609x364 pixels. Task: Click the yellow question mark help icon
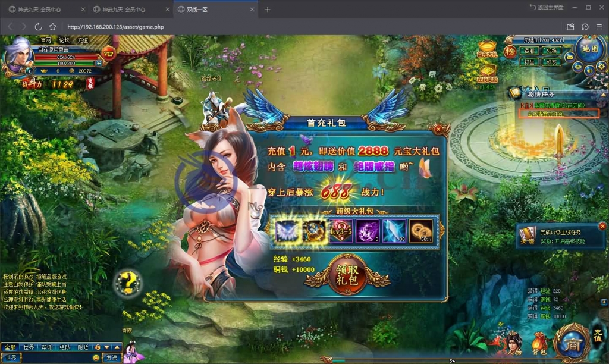pos(128,283)
